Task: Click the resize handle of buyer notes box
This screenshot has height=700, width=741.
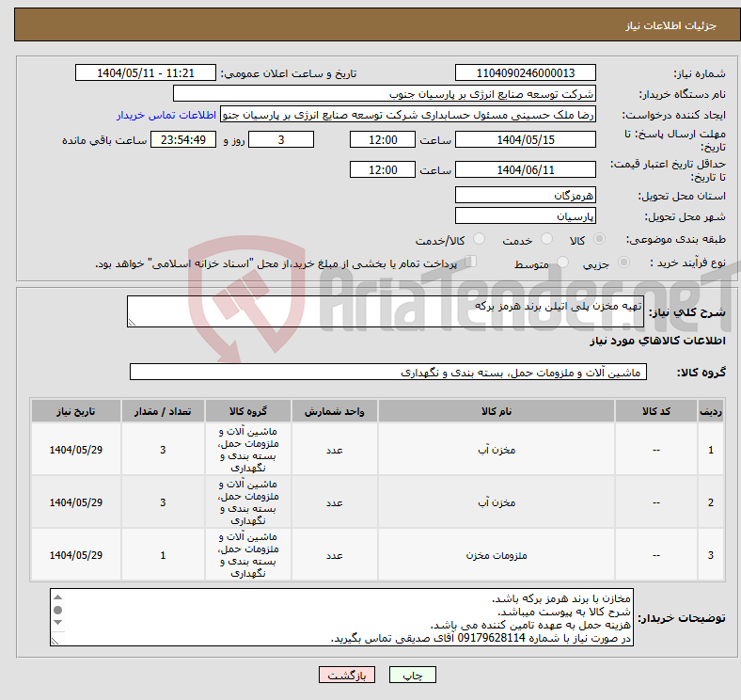Action: (55, 641)
